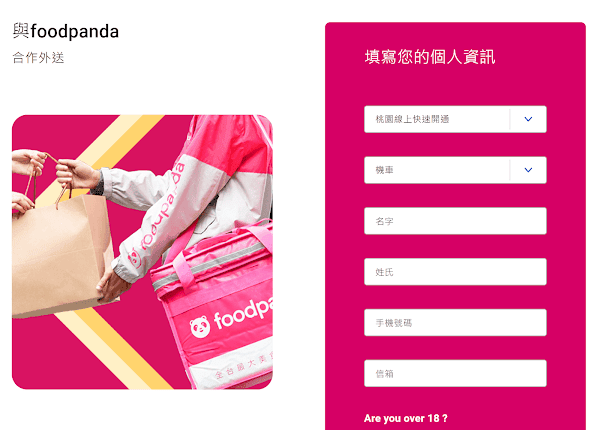
Task: Click the Are you over 18 ? label
Action: pos(406,418)
